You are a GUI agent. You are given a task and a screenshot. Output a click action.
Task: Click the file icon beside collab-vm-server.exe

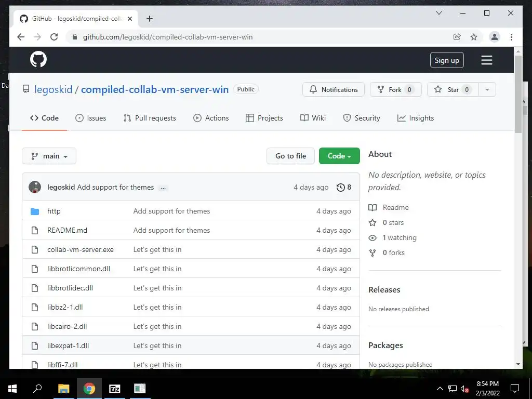[35, 250]
